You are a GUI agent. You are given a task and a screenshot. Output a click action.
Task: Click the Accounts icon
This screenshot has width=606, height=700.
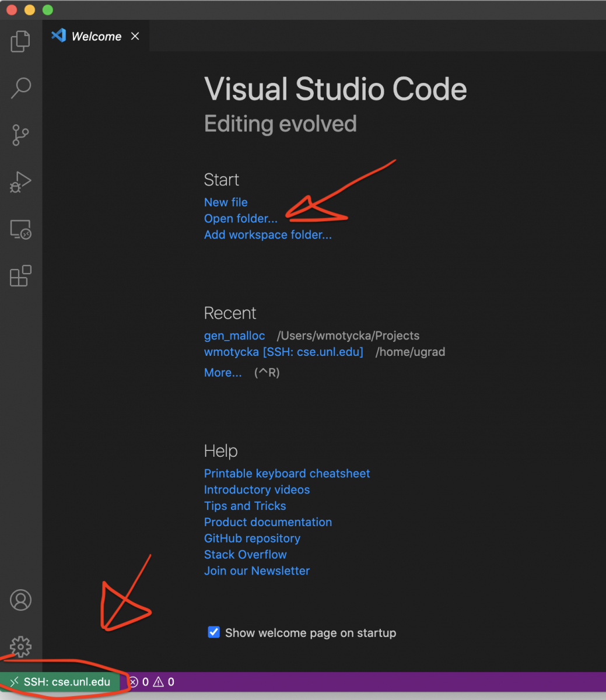click(20, 600)
